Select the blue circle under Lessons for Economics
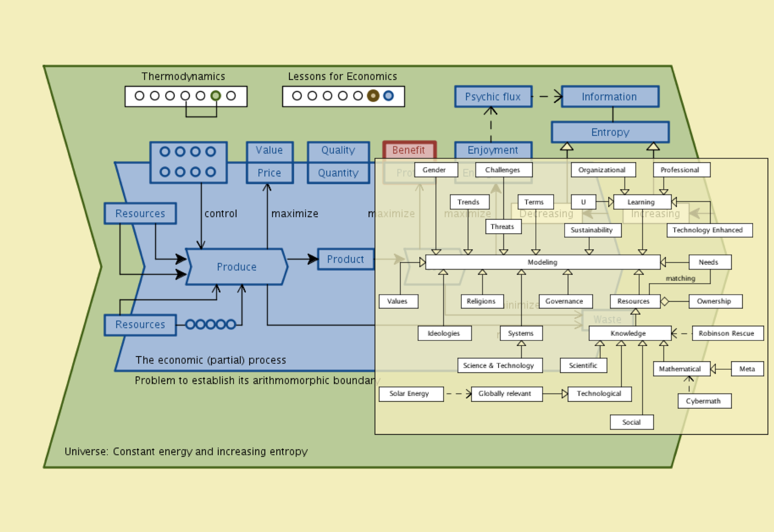 point(388,96)
